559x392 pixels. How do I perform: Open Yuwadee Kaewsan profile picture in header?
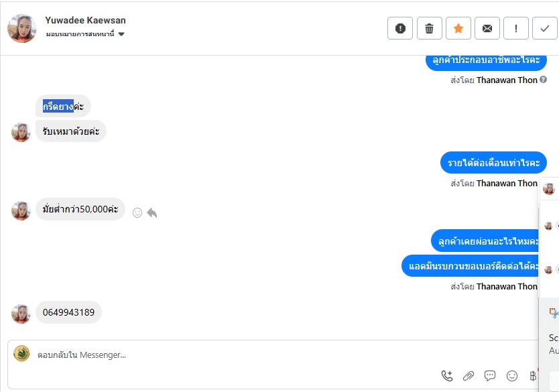coord(22,28)
